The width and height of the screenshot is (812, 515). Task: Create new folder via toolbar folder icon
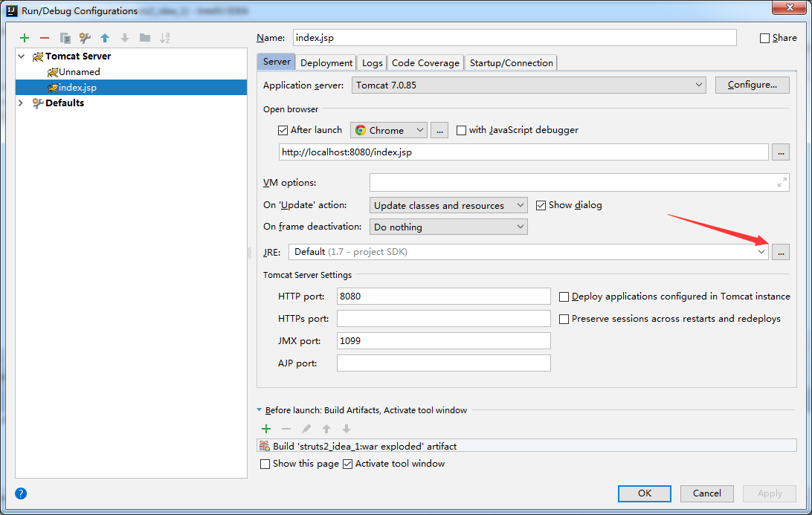pos(145,38)
